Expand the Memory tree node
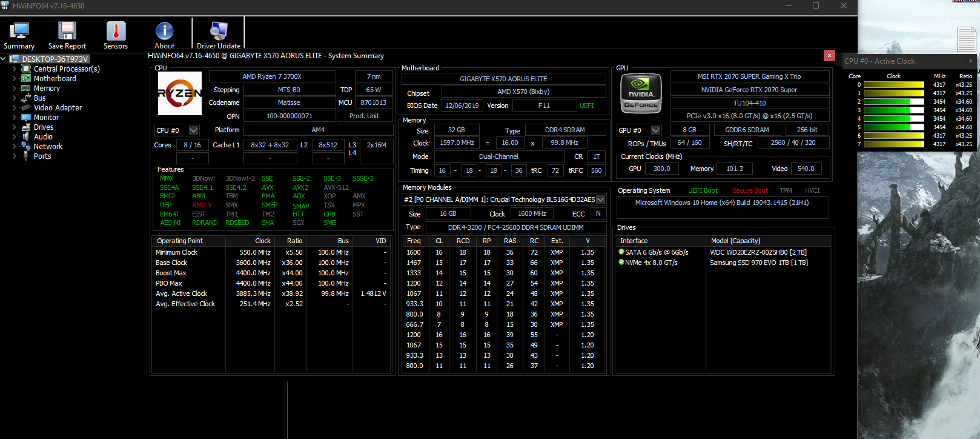Screen dimensions: 980x439 click(15, 88)
